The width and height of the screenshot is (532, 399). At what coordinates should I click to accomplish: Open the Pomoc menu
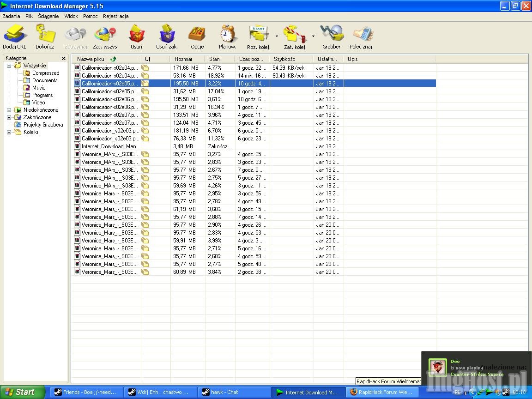(x=90, y=16)
